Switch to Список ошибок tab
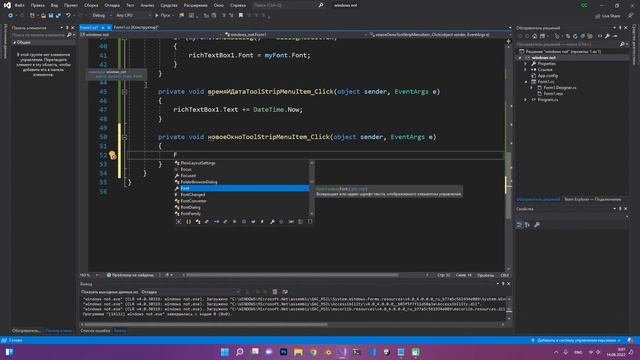Viewport: 640px width, 360px height. point(95,331)
